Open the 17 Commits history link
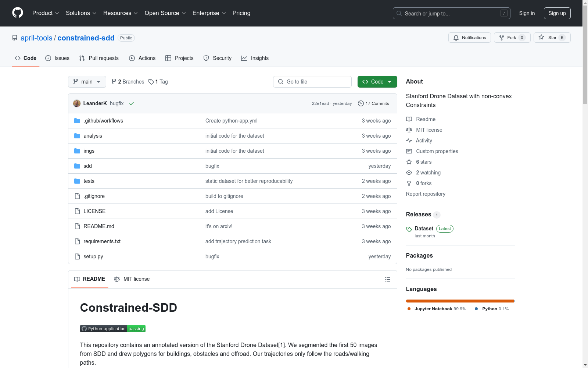 (x=373, y=103)
